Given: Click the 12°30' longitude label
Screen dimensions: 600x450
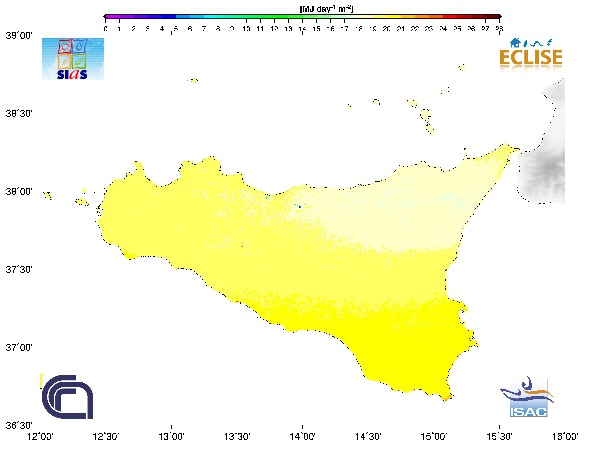Looking at the screenshot, I should tap(106, 437).
